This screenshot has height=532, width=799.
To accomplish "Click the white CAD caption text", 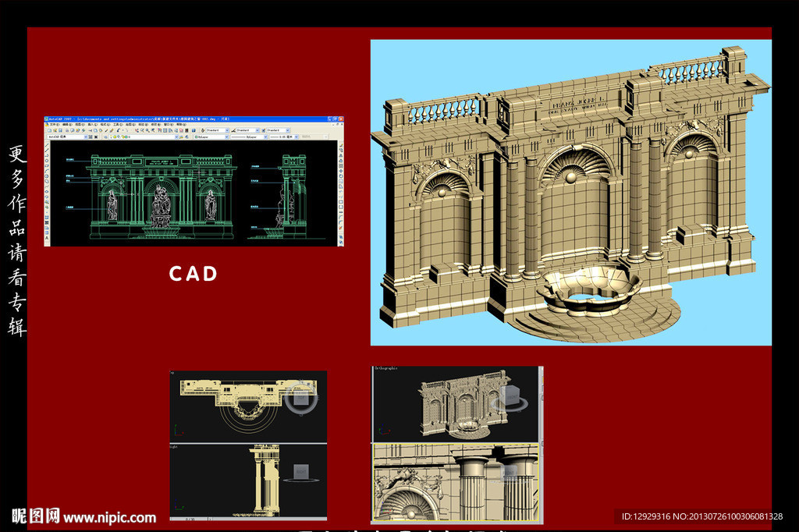I will (x=194, y=274).
